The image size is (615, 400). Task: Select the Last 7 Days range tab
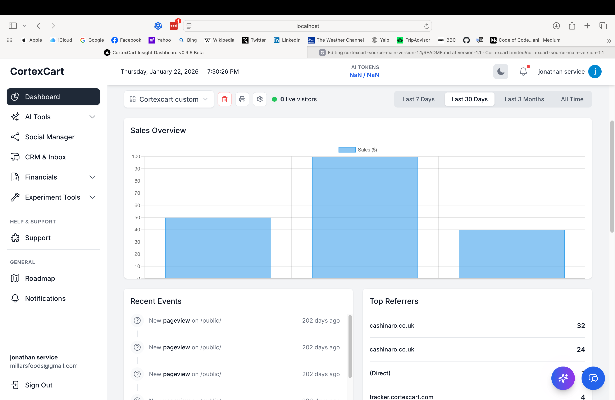coord(418,99)
